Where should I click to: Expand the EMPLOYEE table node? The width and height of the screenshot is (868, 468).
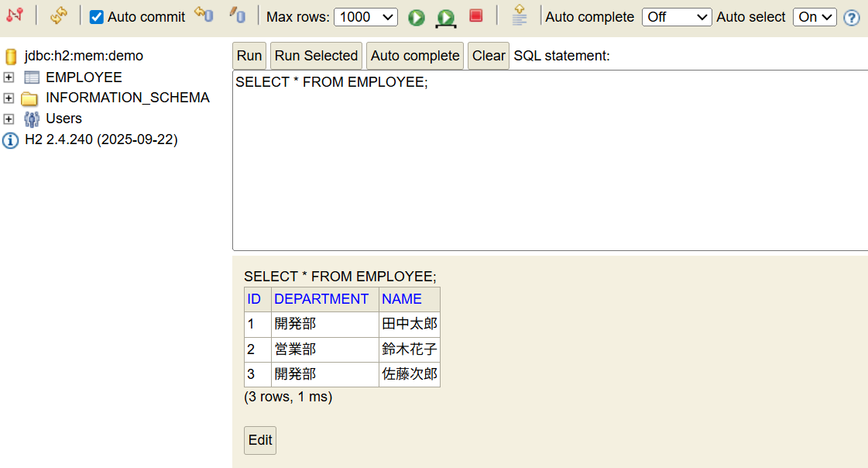point(9,77)
